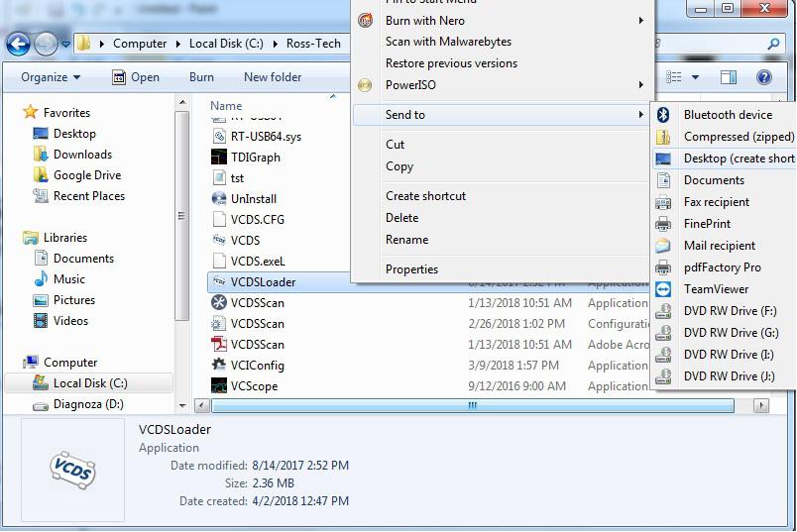Image resolution: width=797 pixels, height=532 pixels.
Task: Choose Copy from context menu
Action: 399,166
